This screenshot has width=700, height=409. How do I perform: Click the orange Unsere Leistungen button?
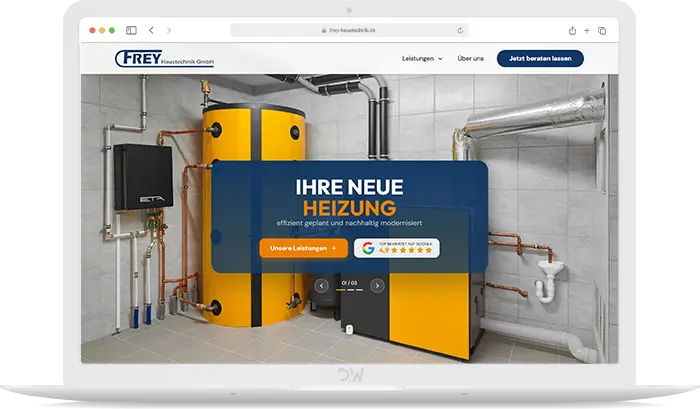[x=304, y=248]
